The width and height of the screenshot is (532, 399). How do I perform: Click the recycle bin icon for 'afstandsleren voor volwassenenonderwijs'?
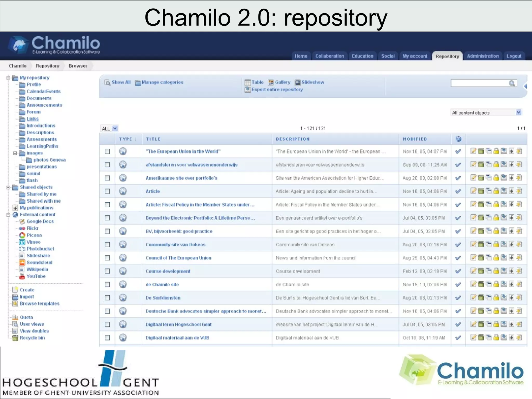[481, 164]
